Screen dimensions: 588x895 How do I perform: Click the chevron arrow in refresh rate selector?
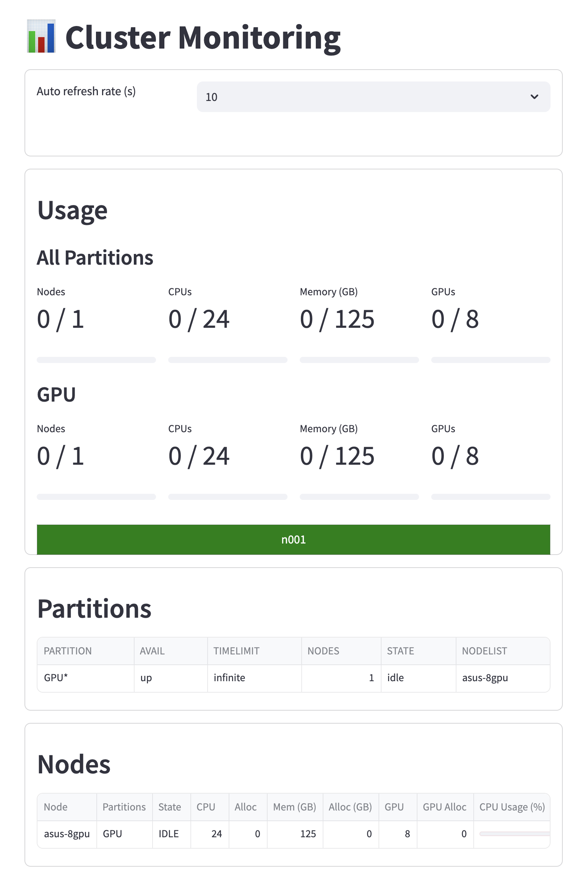[534, 97]
